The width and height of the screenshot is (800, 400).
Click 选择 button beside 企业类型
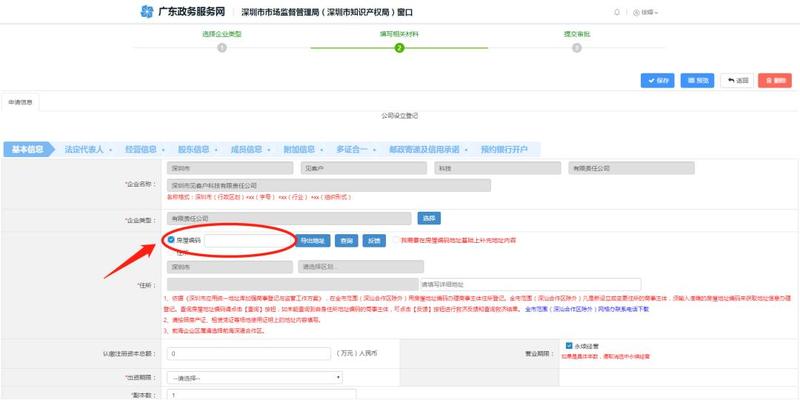click(428, 217)
